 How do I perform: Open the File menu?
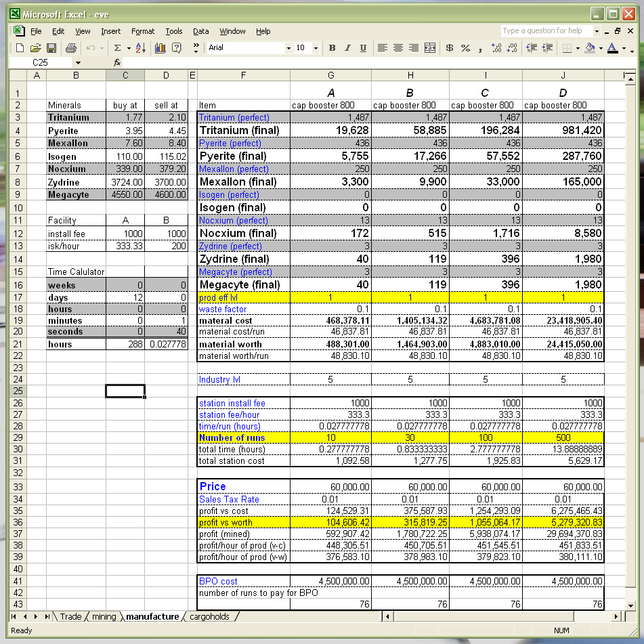pyautogui.click(x=36, y=31)
